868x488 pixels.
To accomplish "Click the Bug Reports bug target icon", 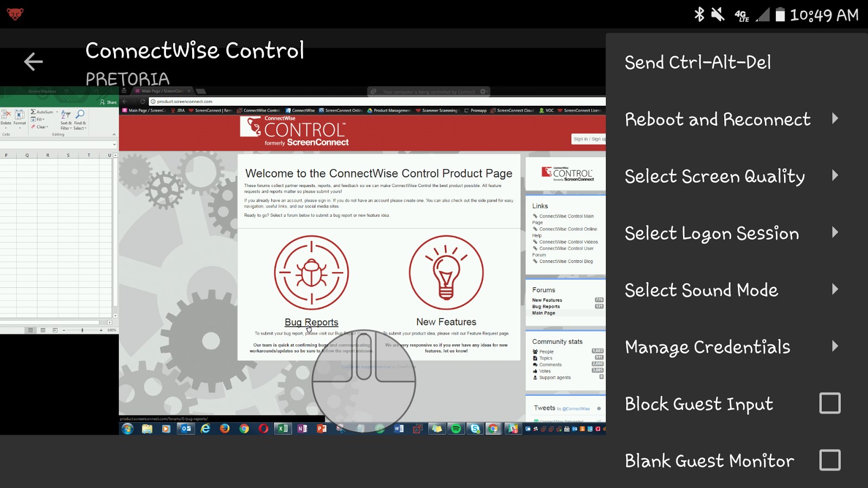I will click(312, 273).
